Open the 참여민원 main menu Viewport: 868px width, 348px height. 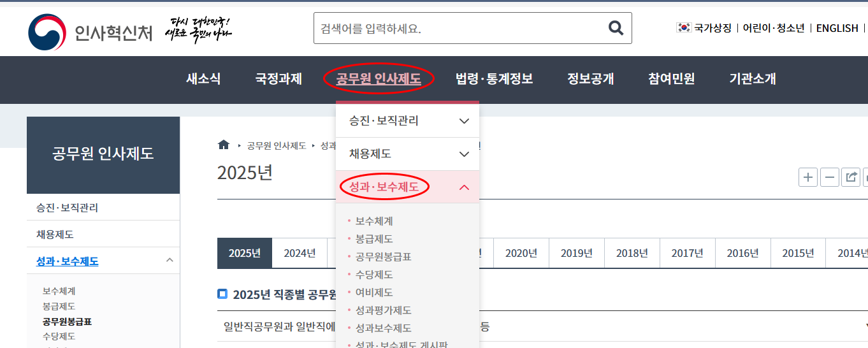coord(672,79)
